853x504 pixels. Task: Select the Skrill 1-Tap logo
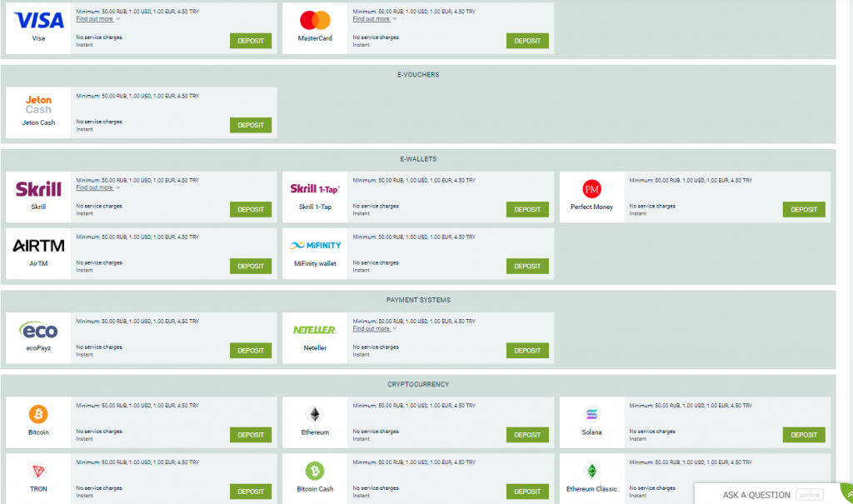(x=315, y=189)
